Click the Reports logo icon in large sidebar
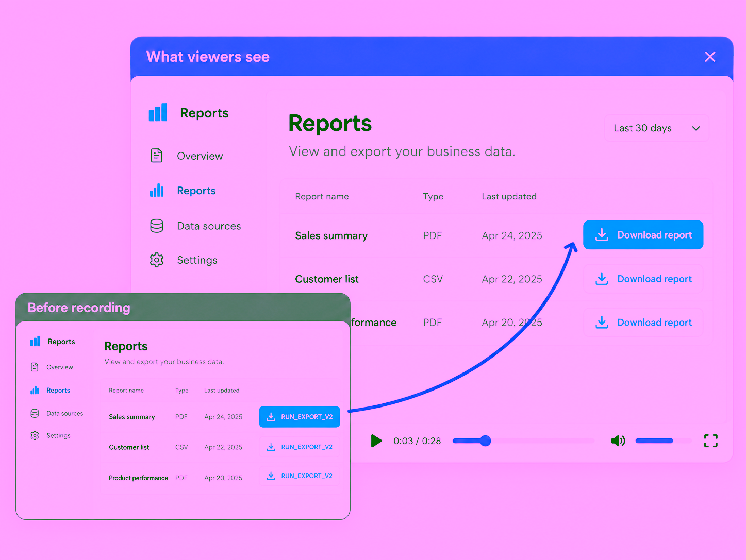The image size is (746, 560). click(158, 112)
